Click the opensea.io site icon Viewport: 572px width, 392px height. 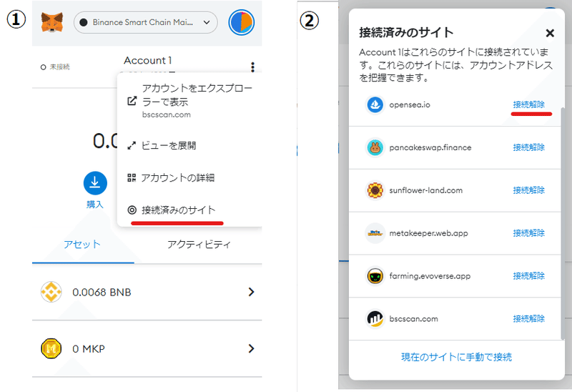click(x=375, y=104)
